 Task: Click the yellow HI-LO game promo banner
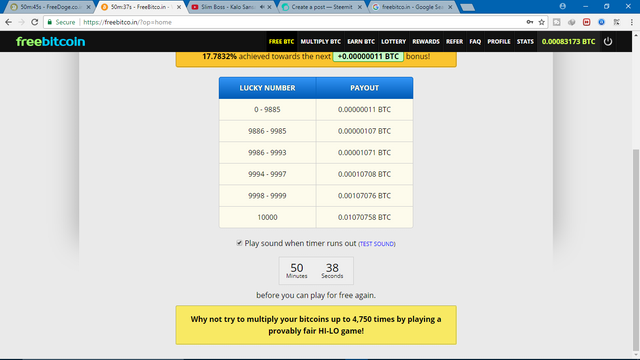point(316,325)
